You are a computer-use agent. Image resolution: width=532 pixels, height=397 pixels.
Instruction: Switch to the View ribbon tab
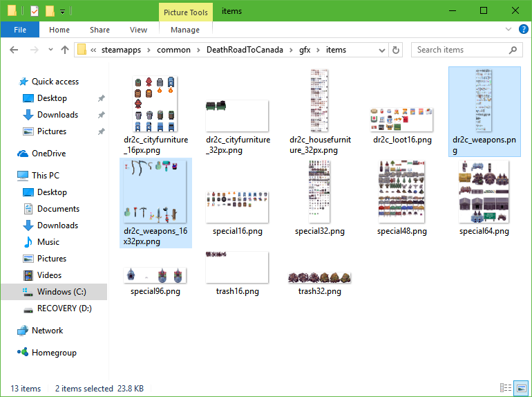[x=138, y=30]
